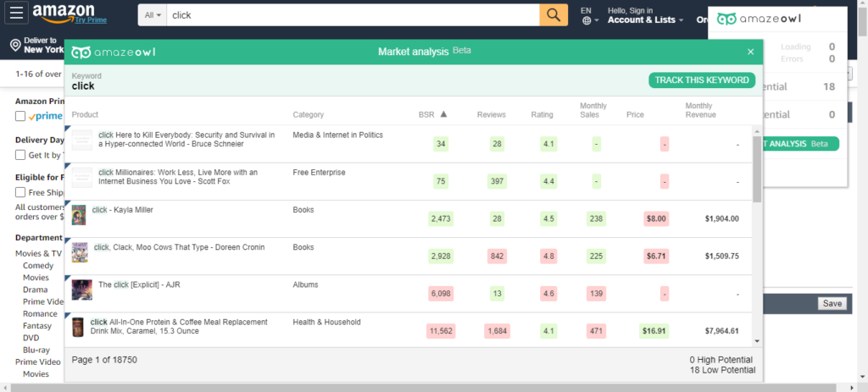
Task: Click the BSR sort arrow
Action: 443,114
